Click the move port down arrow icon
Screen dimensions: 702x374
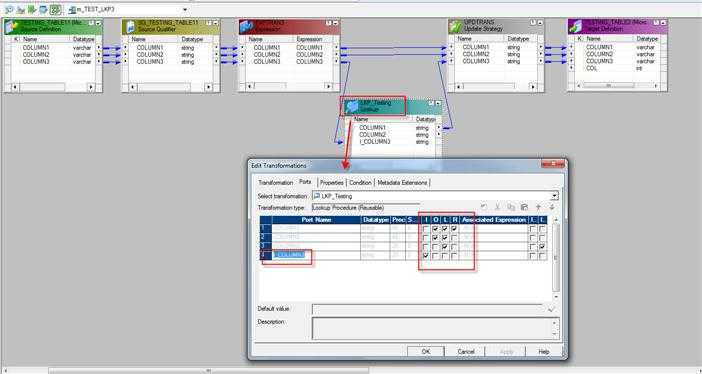pos(552,207)
